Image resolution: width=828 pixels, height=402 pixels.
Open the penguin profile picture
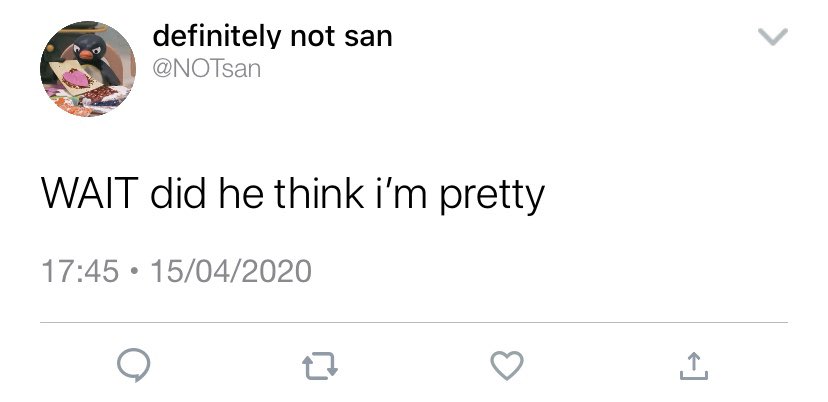[x=88, y=69]
